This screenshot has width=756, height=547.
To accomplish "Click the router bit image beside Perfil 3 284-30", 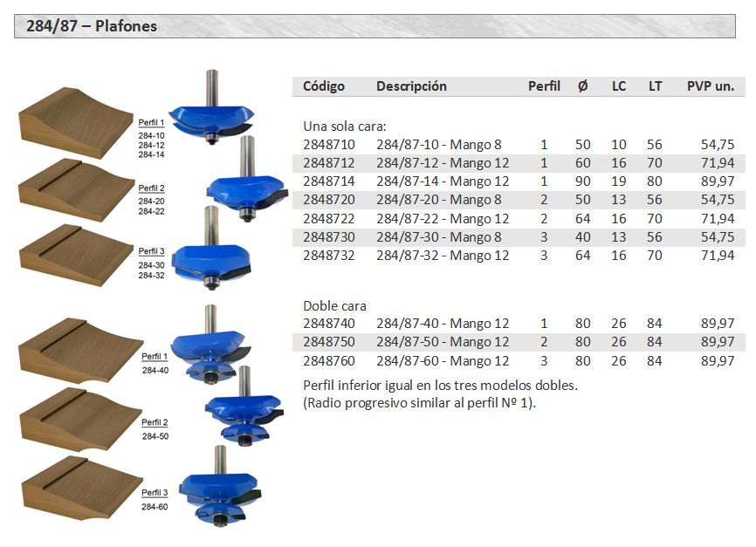I will 210,253.
